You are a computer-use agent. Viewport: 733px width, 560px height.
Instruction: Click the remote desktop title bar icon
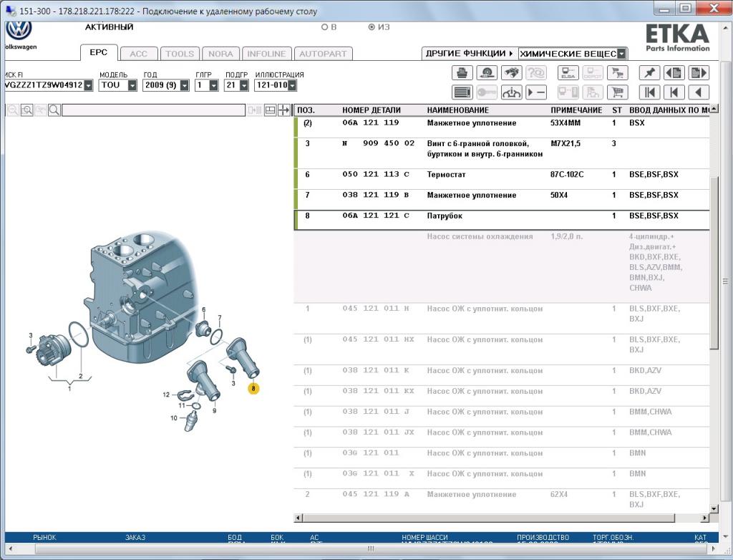(10, 10)
